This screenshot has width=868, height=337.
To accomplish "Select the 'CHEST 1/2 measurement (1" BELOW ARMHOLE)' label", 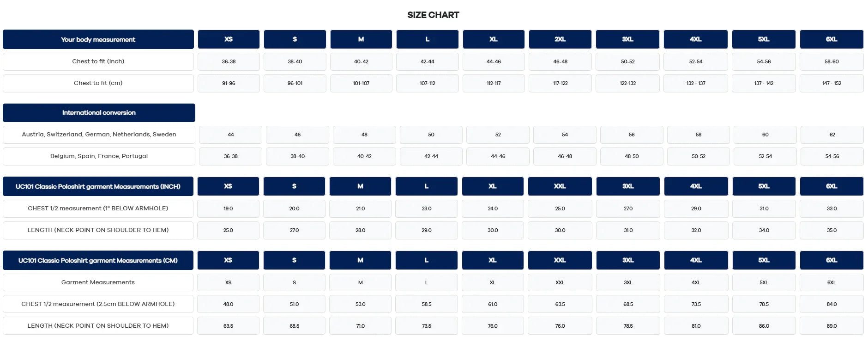I will (x=98, y=208).
